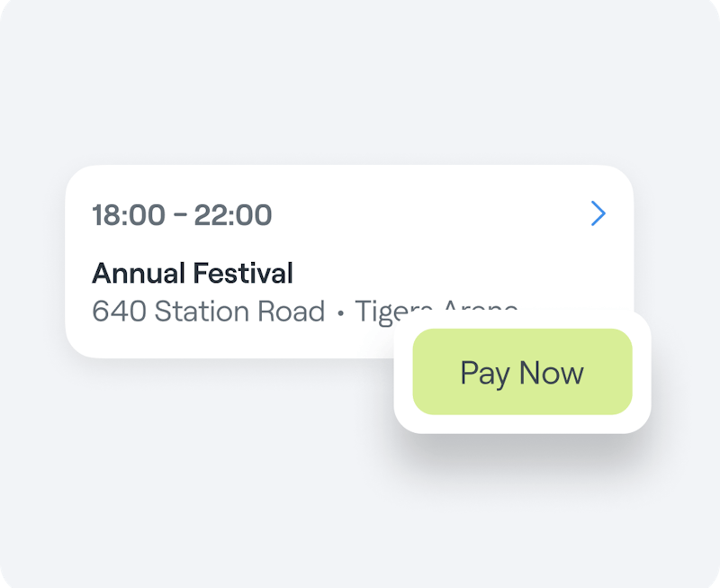Open the Annual Festival event title
Screen dimensions: 720x588
tap(193, 272)
